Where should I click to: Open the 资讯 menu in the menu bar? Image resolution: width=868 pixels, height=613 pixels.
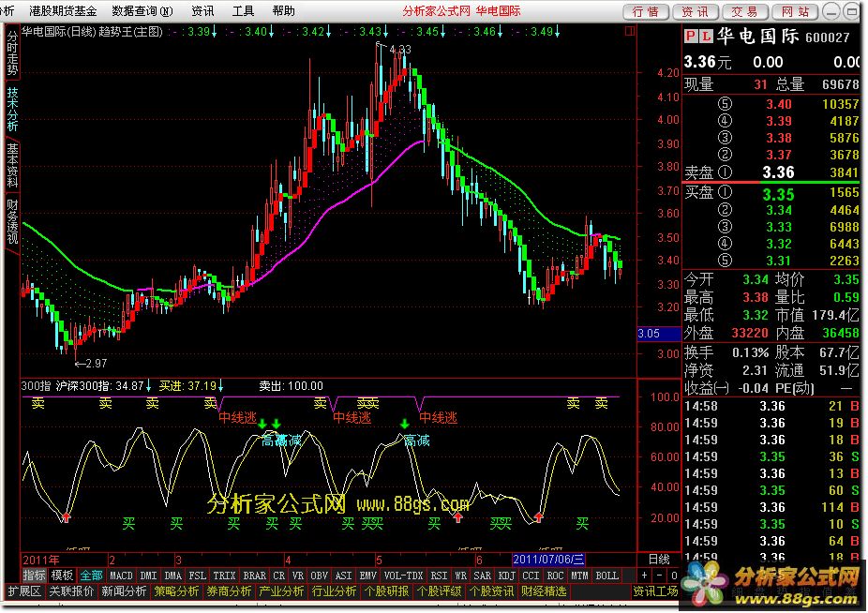coord(202,10)
